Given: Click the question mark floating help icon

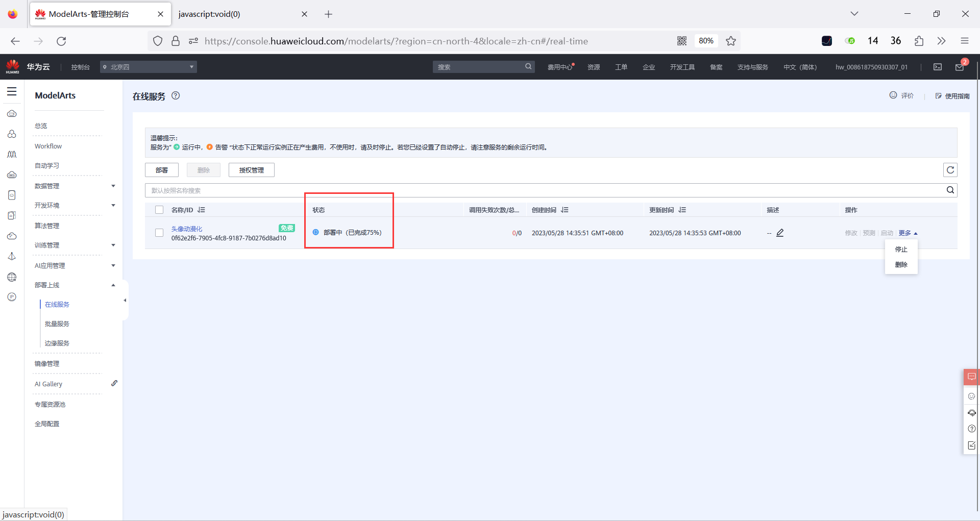Looking at the screenshot, I should click(x=972, y=429).
